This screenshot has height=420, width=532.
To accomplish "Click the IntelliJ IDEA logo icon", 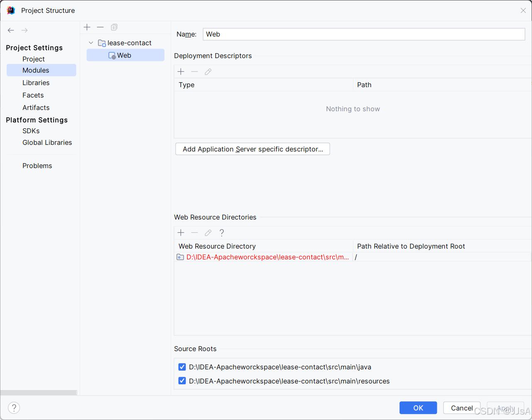I will tap(11, 10).
